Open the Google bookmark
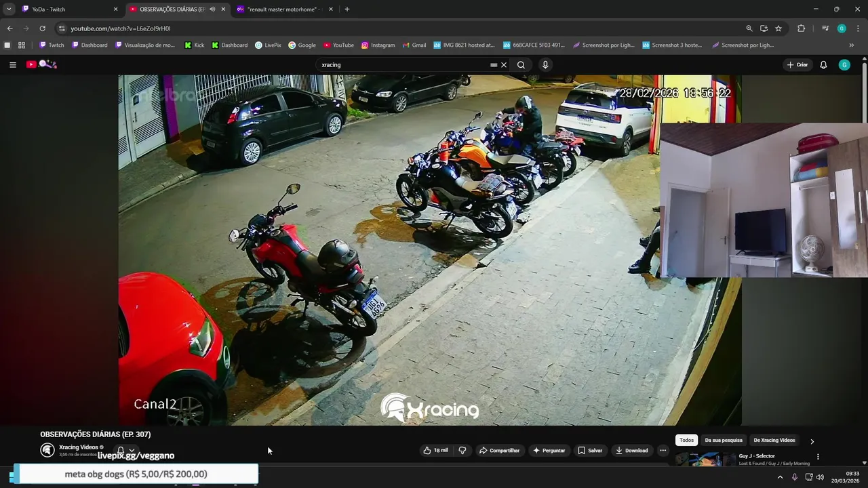 click(x=302, y=45)
